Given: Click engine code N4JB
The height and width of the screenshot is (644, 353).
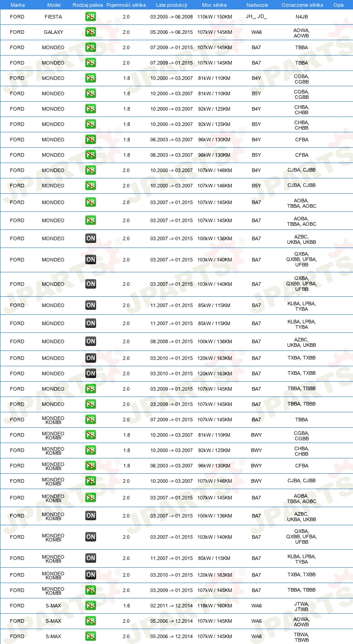Looking at the screenshot, I should [302, 17].
